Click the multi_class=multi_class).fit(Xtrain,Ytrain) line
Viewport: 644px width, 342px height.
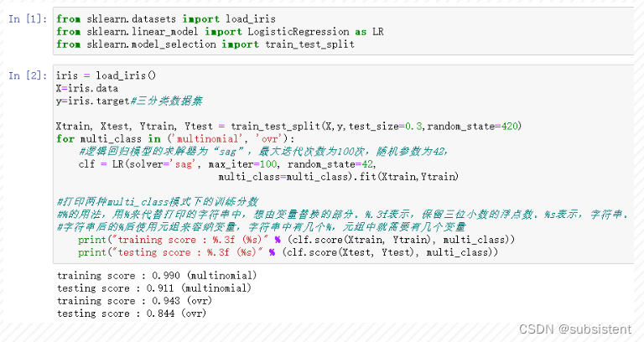click(339, 177)
